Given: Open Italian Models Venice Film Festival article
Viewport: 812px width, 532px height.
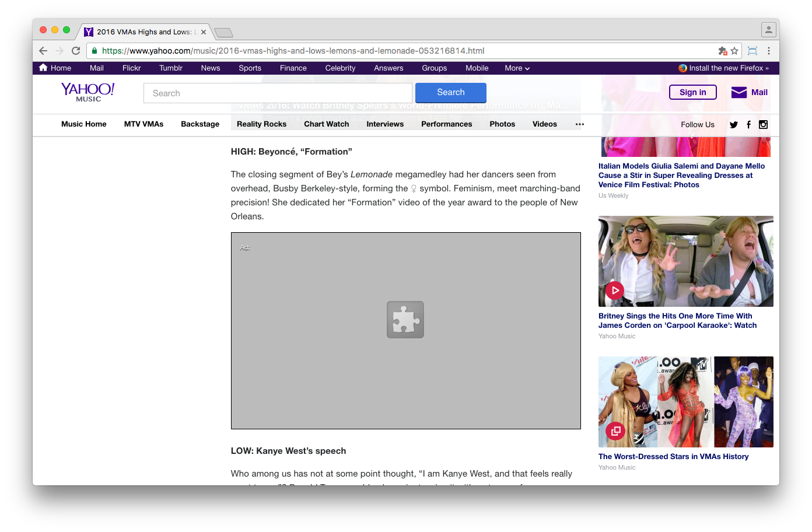Looking at the screenshot, I should coord(681,175).
